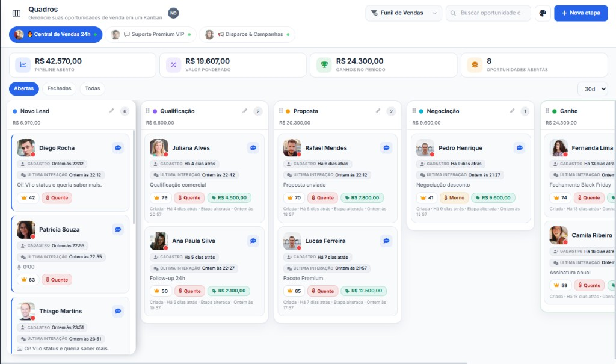Click the text Assinatura anual
616x364 pixels.
(570, 273)
